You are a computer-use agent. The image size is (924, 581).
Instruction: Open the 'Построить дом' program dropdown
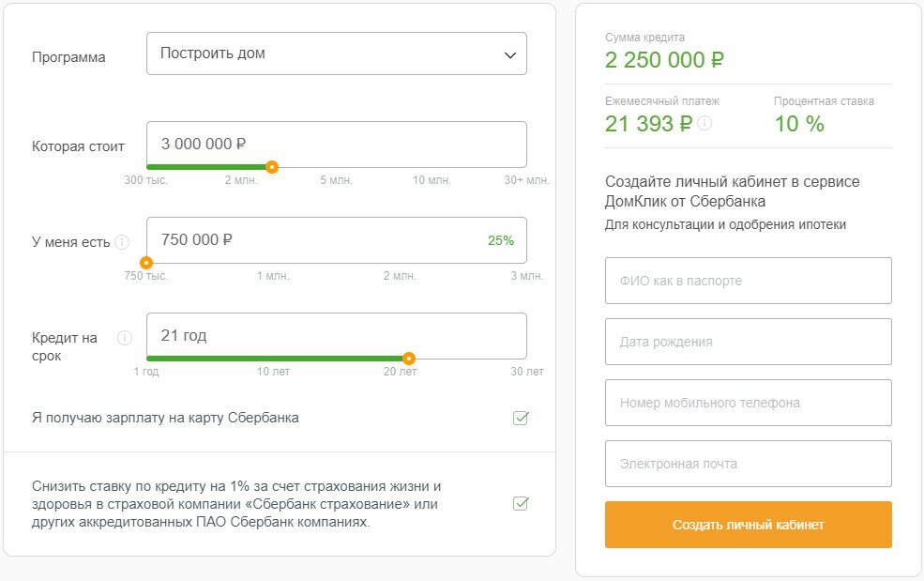tap(337, 54)
